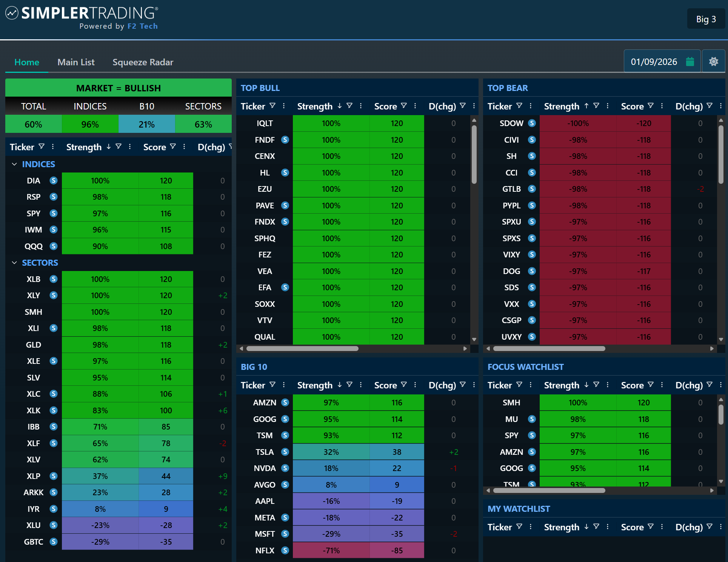Click the S badge next to DIA

point(54,180)
